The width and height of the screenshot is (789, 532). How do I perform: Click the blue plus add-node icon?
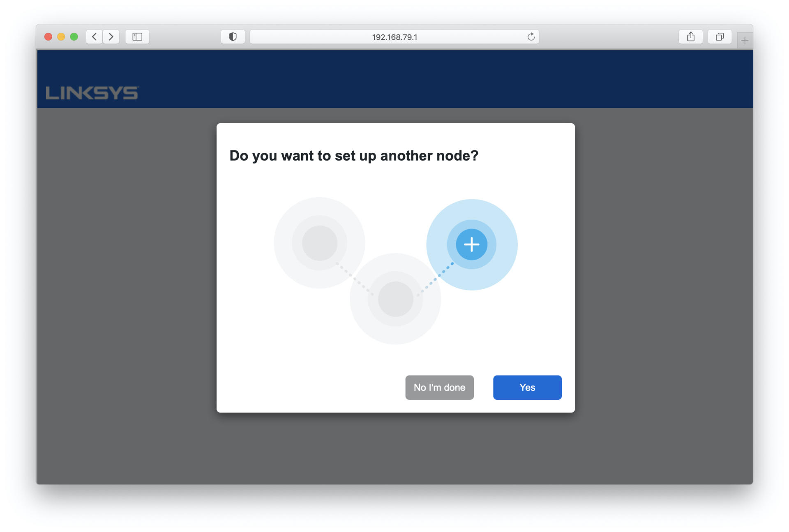pyautogui.click(x=471, y=244)
